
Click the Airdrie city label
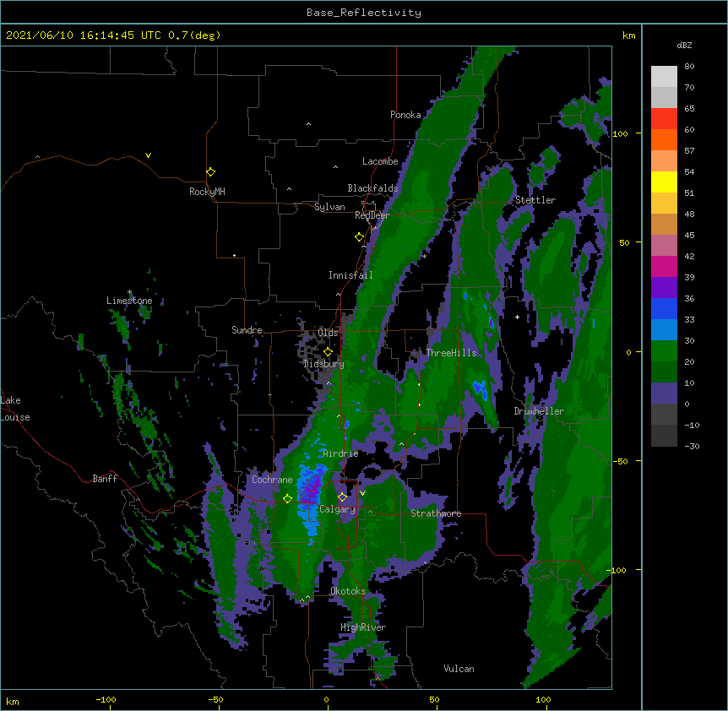point(340,453)
